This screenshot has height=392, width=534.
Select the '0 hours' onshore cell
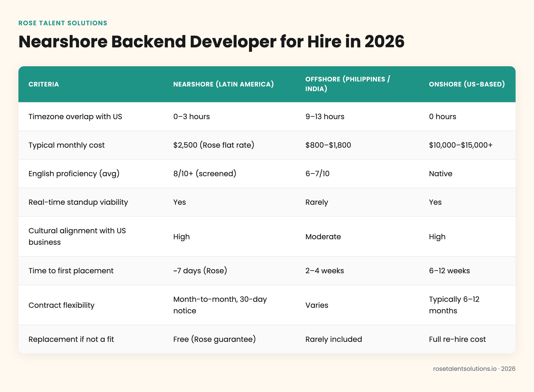[x=442, y=116]
